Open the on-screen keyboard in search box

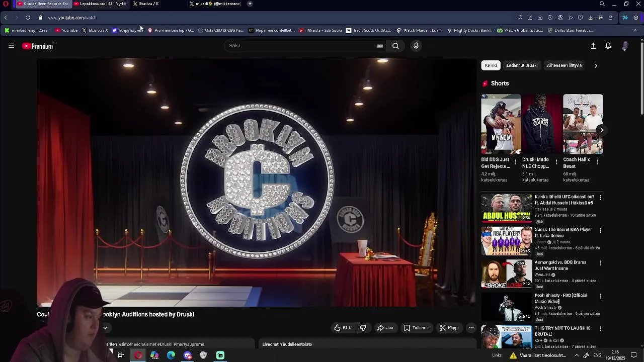tap(380, 46)
